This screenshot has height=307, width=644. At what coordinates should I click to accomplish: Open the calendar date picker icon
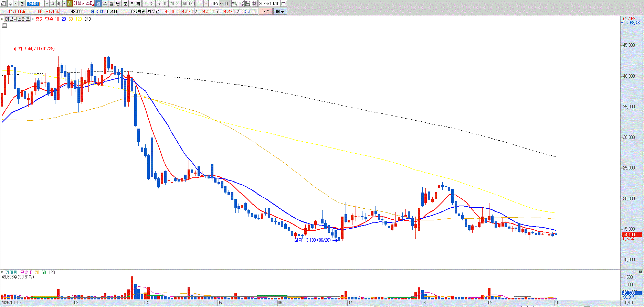pyautogui.click(x=284, y=3)
